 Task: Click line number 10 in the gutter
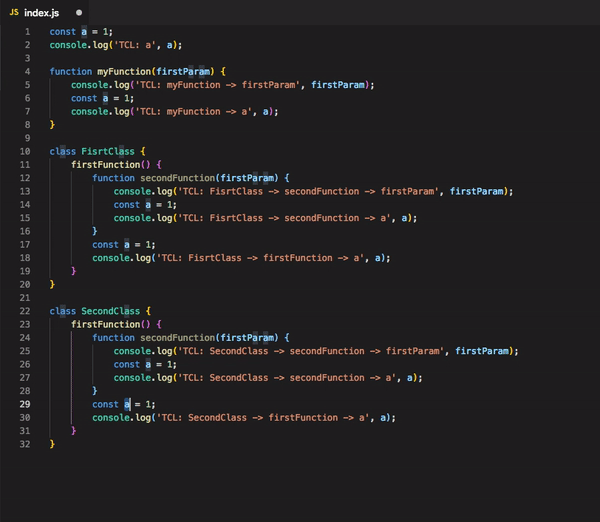(x=25, y=152)
